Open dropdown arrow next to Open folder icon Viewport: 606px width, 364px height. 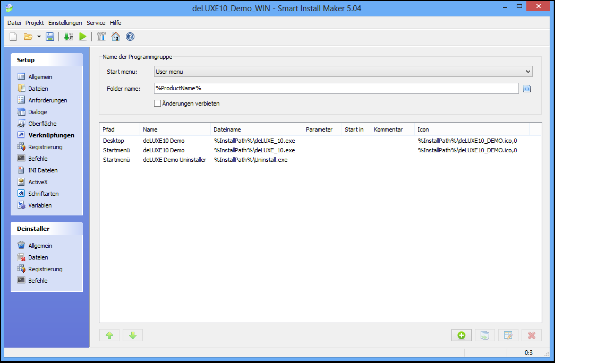pyautogui.click(x=39, y=37)
